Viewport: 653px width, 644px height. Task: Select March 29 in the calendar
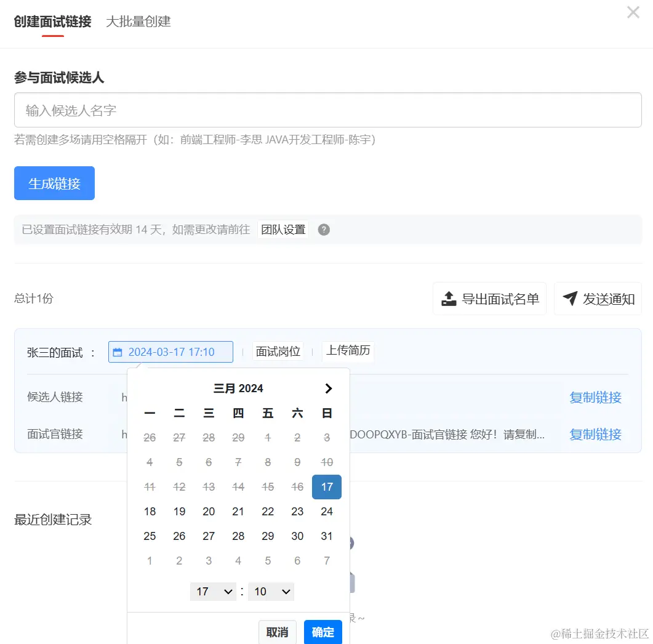click(268, 536)
